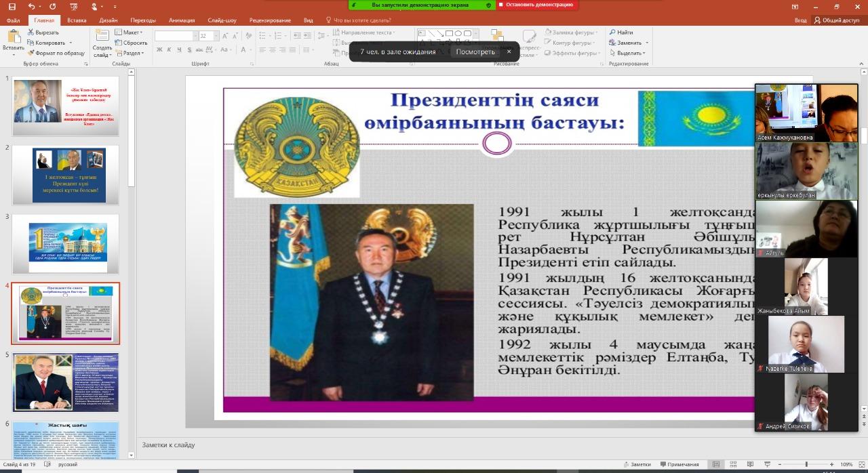Open the font name combo box
This screenshot has width=868, height=473.
(175, 36)
